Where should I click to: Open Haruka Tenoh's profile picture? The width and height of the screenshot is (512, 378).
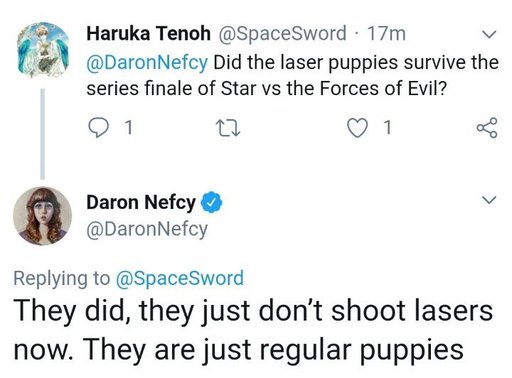point(43,49)
